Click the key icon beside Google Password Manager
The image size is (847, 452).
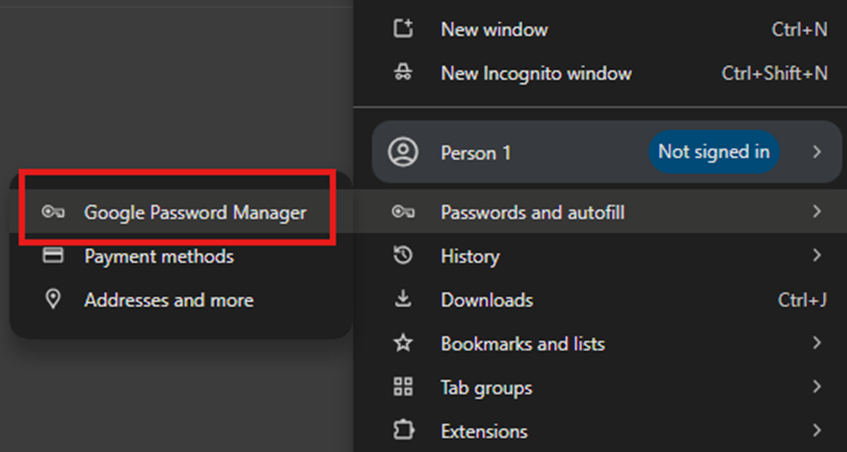[x=53, y=213]
